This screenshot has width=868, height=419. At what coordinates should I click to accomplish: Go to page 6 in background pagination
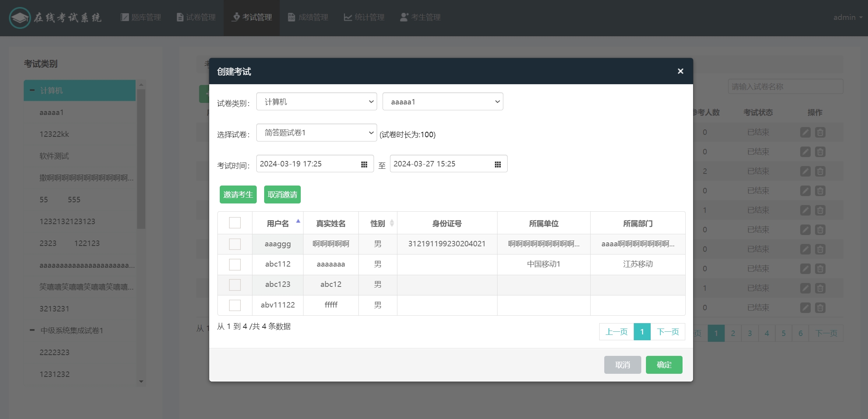[x=801, y=333]
